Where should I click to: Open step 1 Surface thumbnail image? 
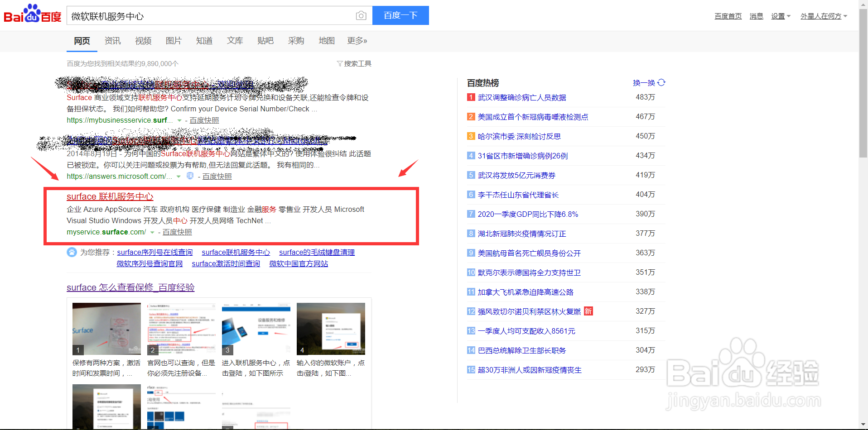(106, 329)
